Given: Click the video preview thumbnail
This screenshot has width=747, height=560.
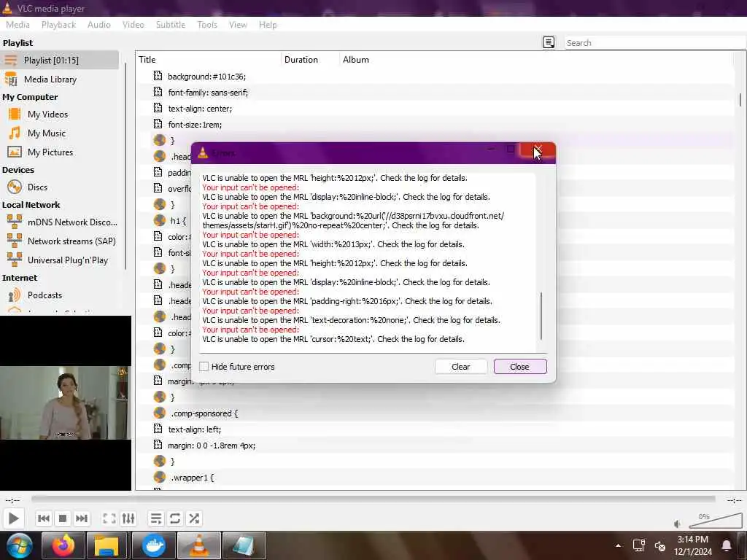Looking at the screenshot, I should pos(65,402).
